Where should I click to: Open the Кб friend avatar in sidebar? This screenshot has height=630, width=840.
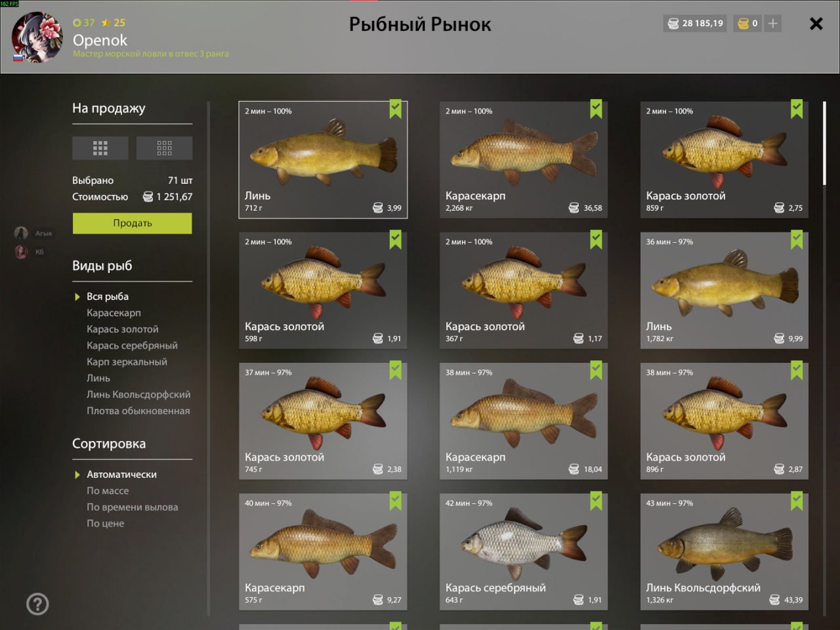[21, 252]
